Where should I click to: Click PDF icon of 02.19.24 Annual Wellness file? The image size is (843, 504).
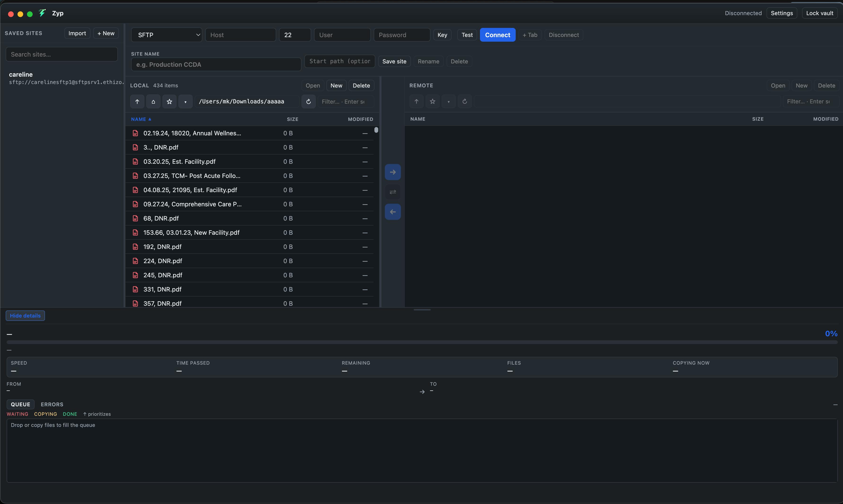pyautogui.click(x=135, y=133)
